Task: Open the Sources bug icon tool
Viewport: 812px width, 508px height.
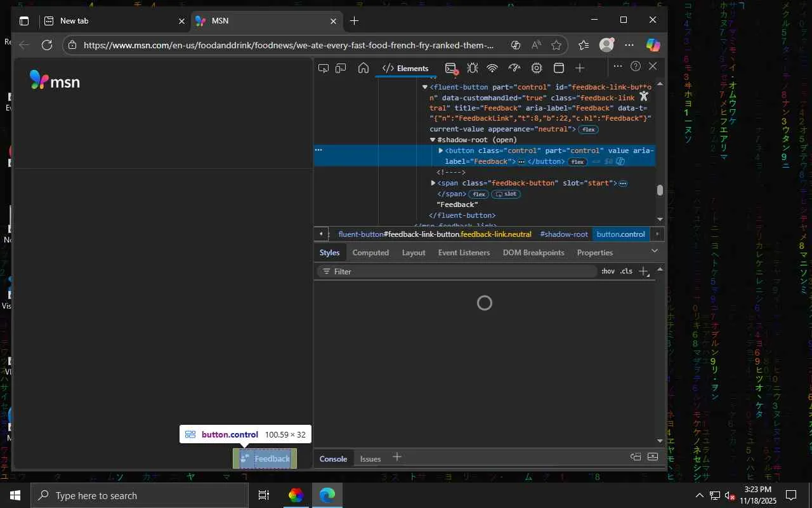Action: (472, 68)
